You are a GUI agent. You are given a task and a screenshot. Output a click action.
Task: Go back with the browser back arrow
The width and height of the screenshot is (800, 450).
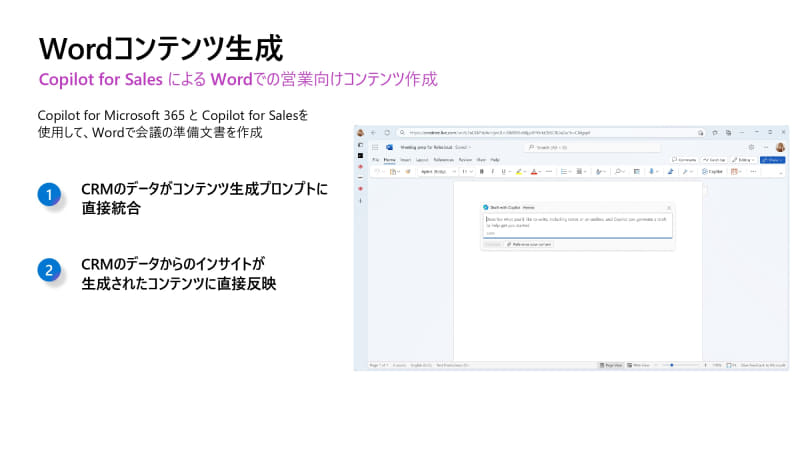[x=373, y=133]
